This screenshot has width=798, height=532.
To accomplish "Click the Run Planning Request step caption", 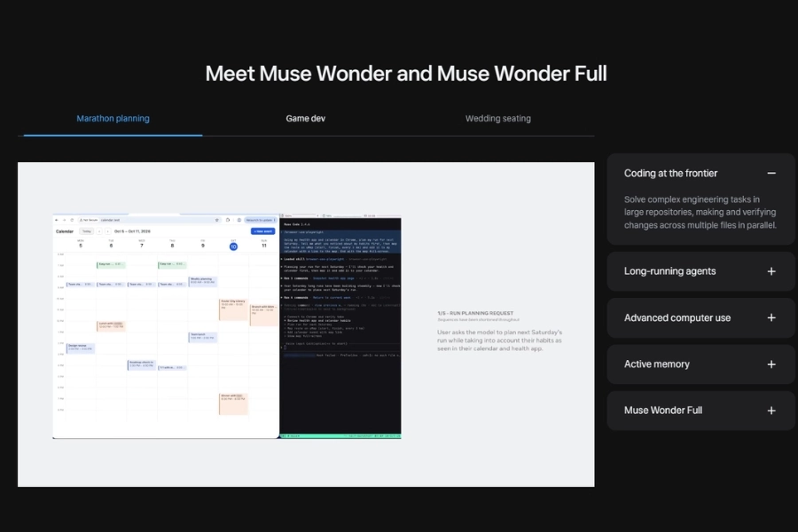I will click(x=475, y=313).
